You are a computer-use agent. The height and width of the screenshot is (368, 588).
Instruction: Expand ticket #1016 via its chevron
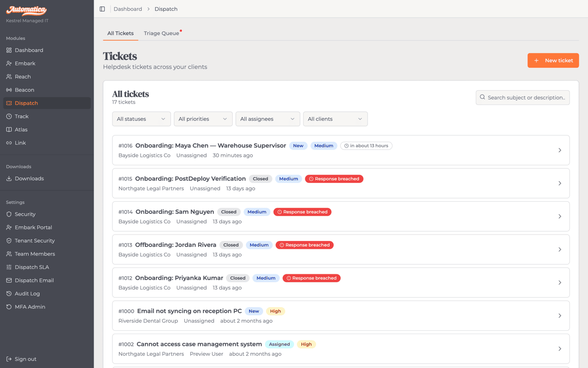[560, 150]
